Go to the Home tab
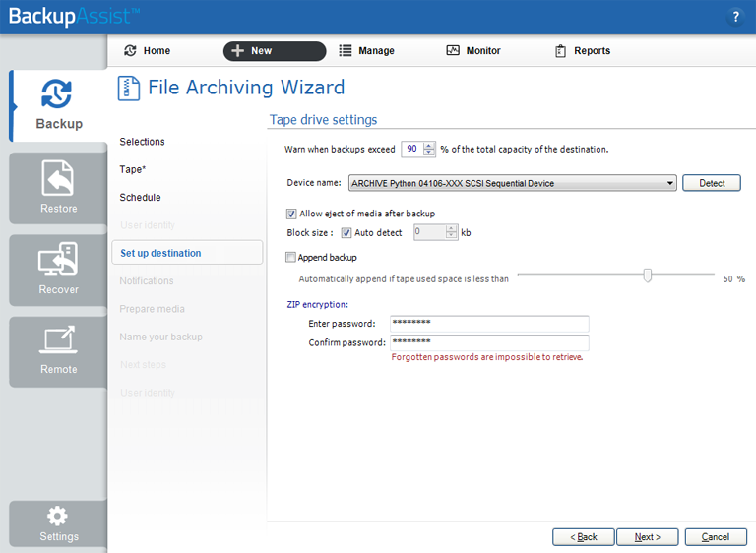 click(x=147, y=51)
